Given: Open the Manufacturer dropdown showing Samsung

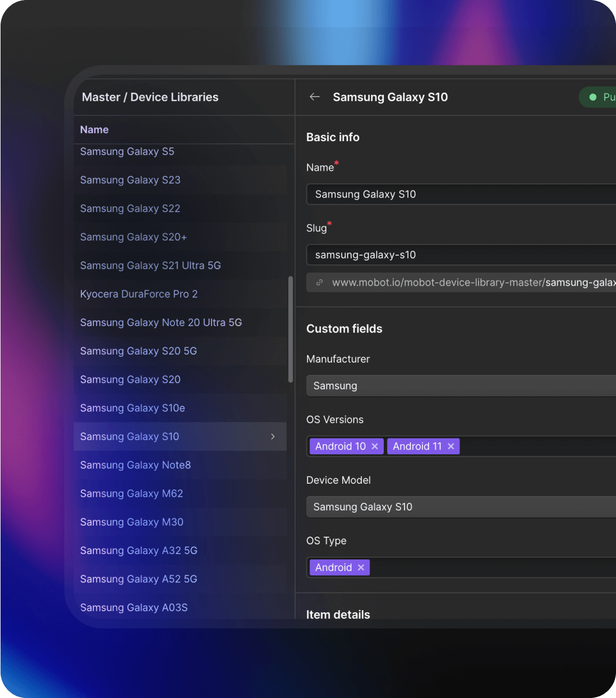Looking at the screenshot, I should coord(461,386).
